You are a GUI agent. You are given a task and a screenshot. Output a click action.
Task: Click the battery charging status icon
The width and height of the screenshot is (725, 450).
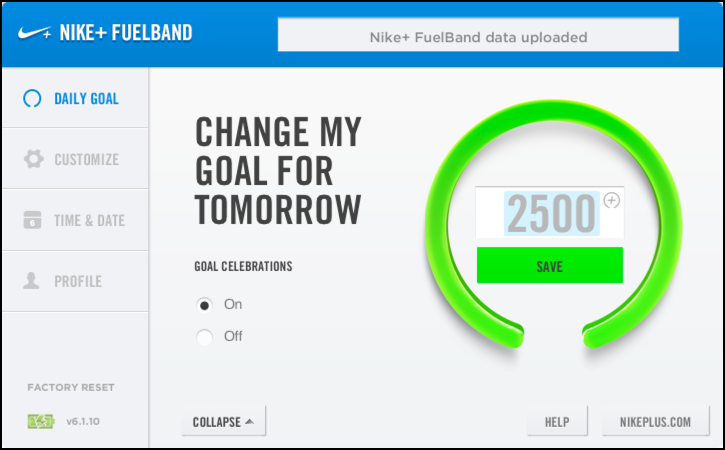[x=41, y=421]
